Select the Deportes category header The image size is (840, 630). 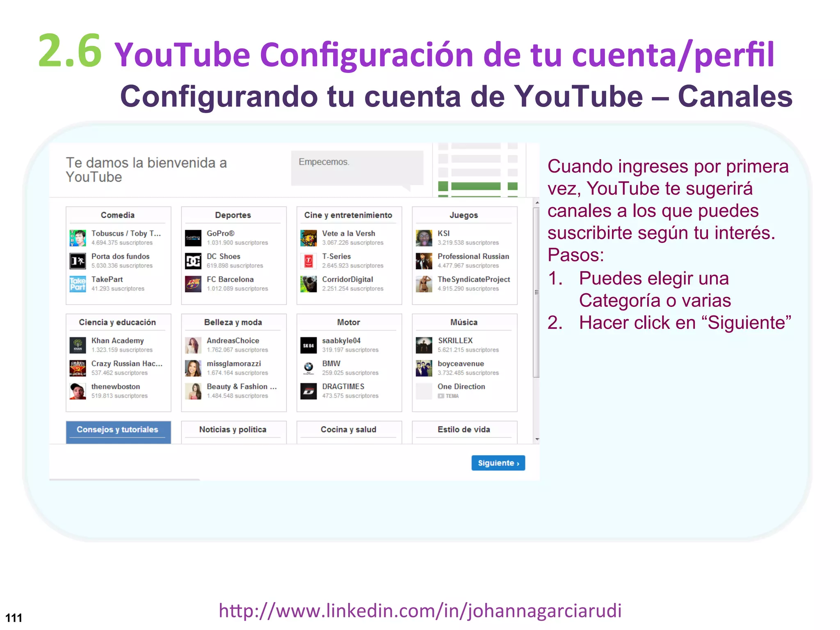coord(233,215)
